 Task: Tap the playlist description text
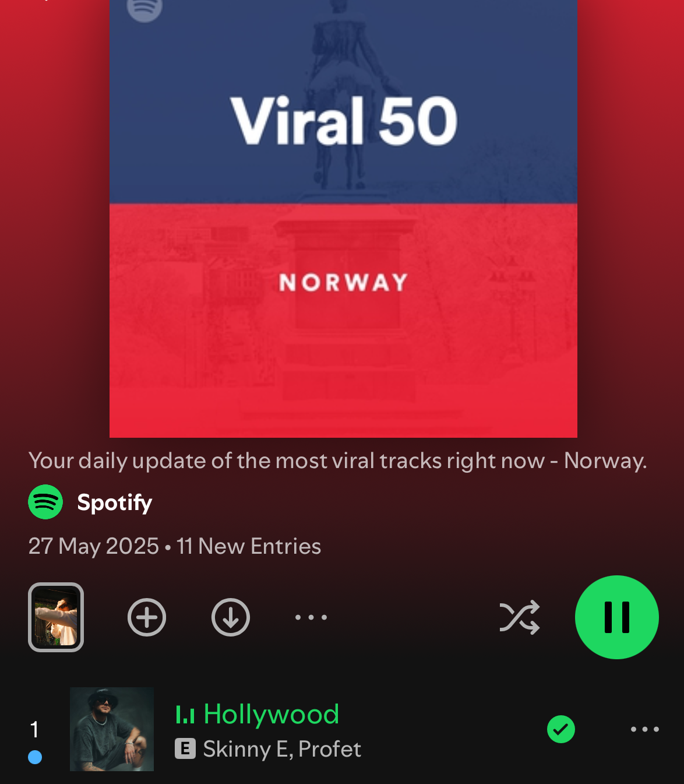click(338, 460)
